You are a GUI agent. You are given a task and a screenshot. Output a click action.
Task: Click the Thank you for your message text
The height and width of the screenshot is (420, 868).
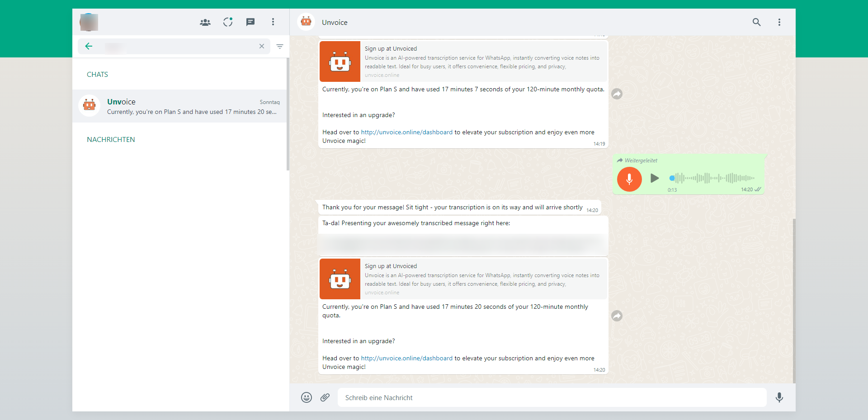pyautogui.click(x=452, y=208)
